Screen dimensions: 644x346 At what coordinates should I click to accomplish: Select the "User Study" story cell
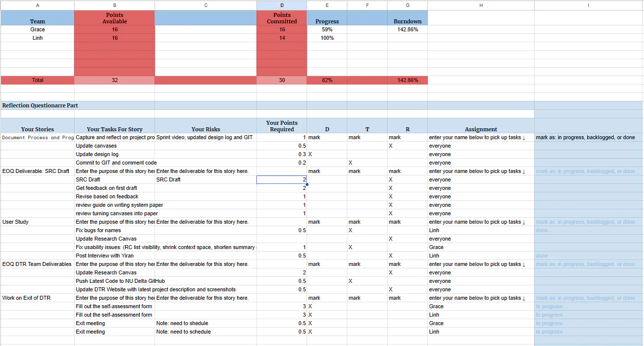15,222
